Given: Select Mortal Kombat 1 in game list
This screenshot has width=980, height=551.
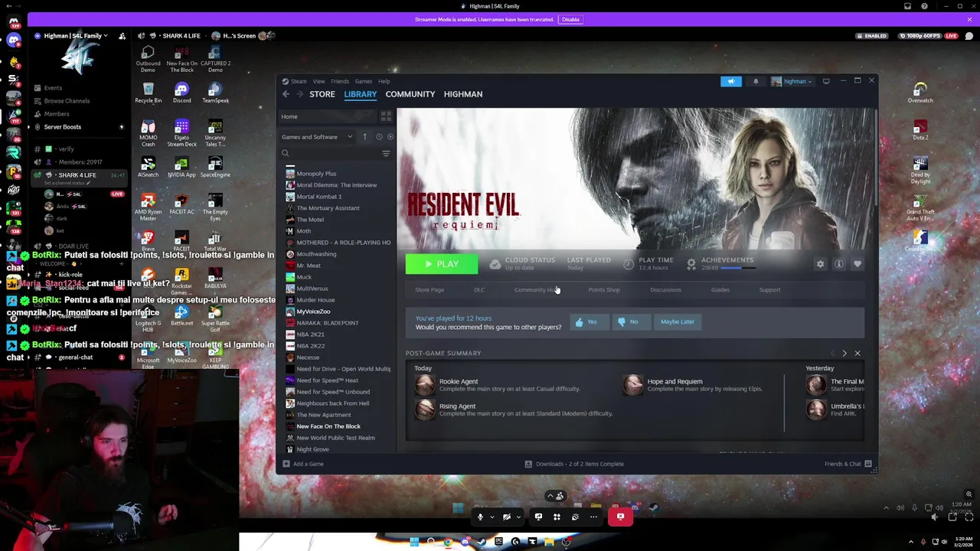Looking at the screenshot, I should click(x=319, y=197).
